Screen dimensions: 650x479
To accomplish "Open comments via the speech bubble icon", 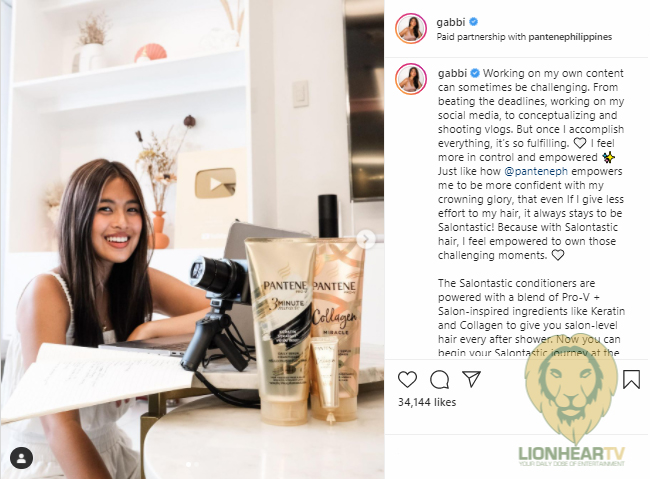I will click(x=439, y=379).
